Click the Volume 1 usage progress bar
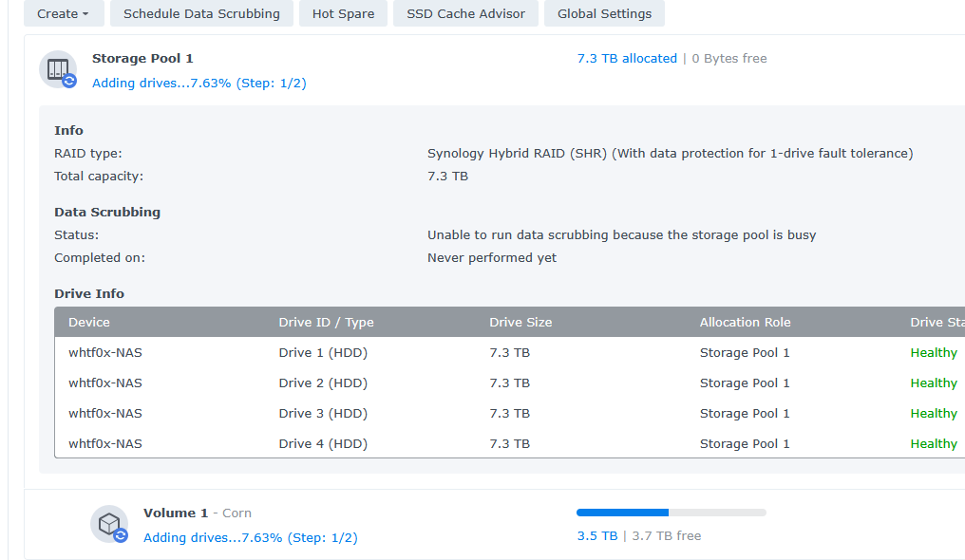 671,513
